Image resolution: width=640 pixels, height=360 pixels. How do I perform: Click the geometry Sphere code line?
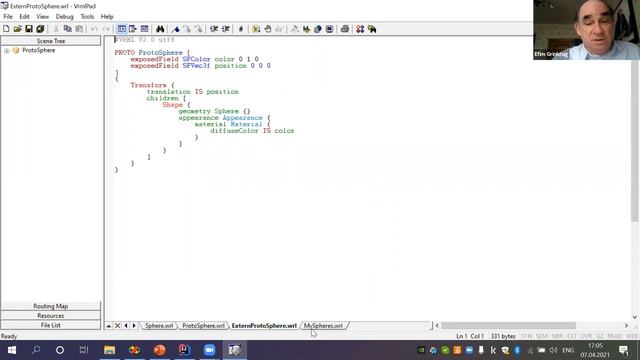[214, 111]
